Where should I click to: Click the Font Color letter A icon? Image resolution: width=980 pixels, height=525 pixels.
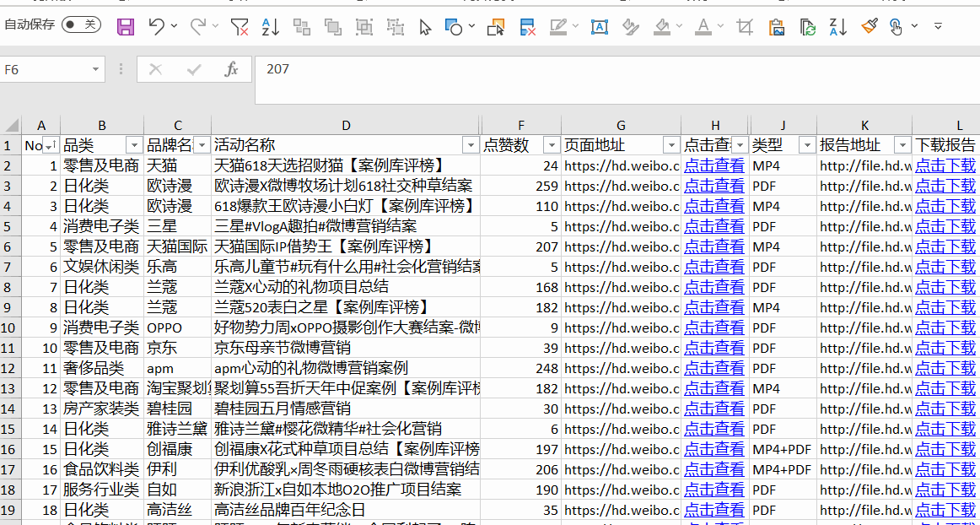[x=703, y=26]
